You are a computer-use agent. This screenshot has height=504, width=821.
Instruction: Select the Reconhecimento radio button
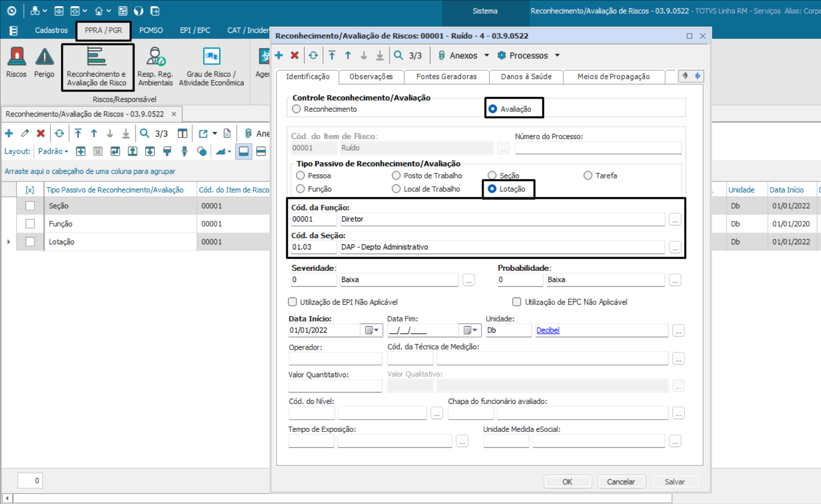(297, 109)
